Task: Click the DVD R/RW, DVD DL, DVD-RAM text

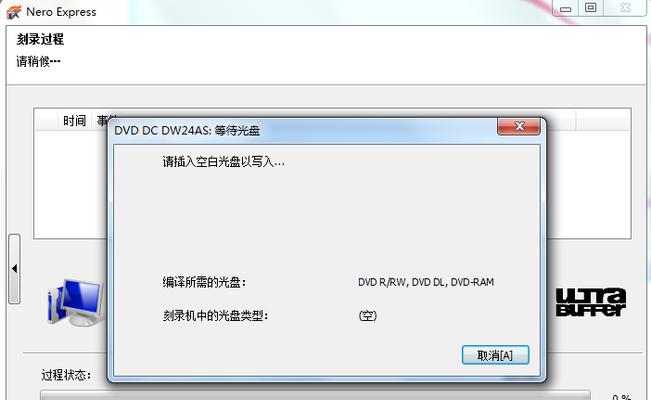Action: pos(426,282)
